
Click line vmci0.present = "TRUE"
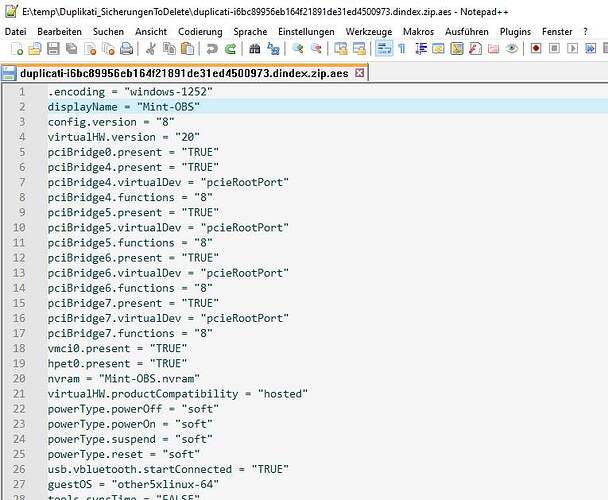click(117, 348)
